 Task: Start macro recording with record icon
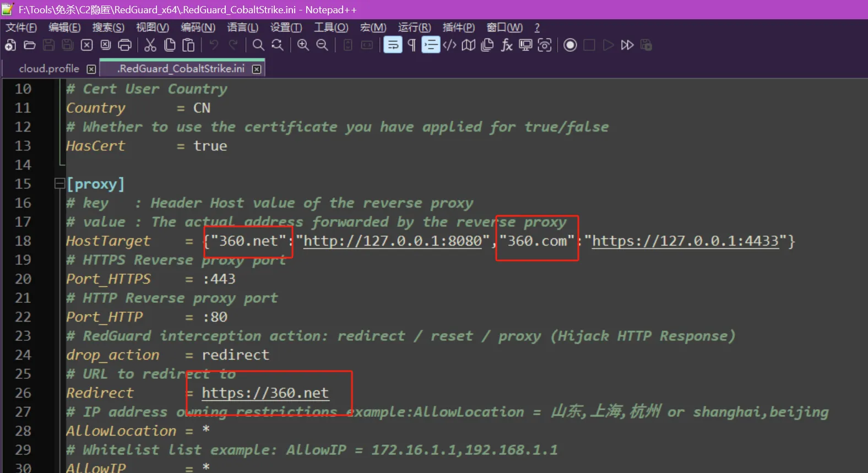click(570, 45)
